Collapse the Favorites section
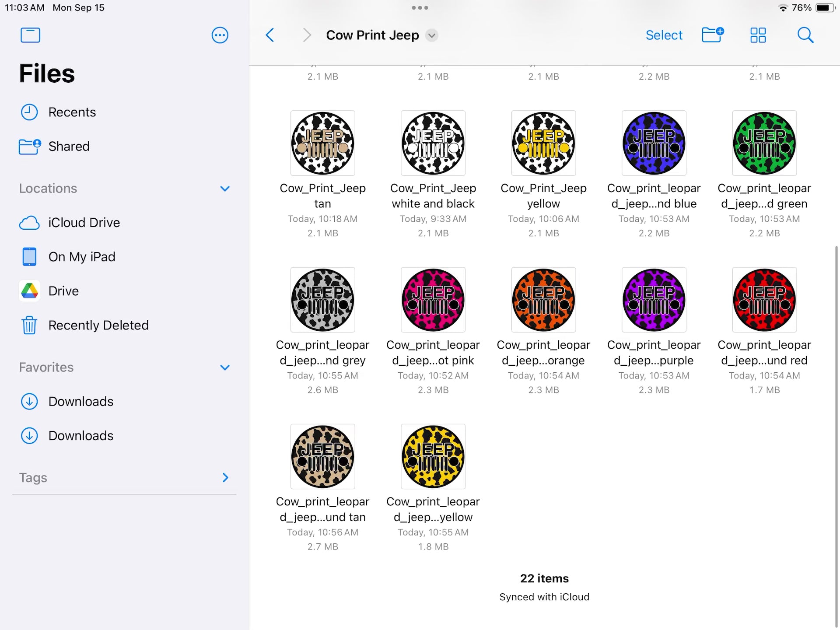Viewport: 840px width, 630px height. pyautogui.click(x=225, y=367)
